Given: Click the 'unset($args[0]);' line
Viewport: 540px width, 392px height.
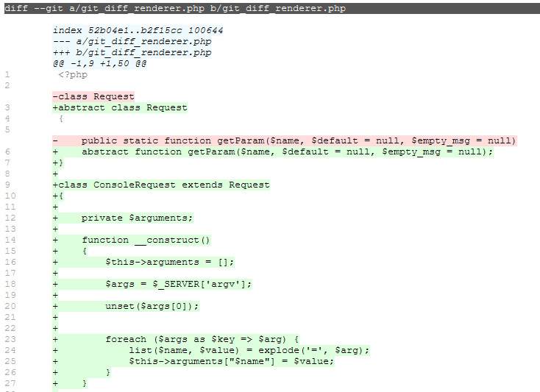Looking at the screenshot, I should (126, 306).
